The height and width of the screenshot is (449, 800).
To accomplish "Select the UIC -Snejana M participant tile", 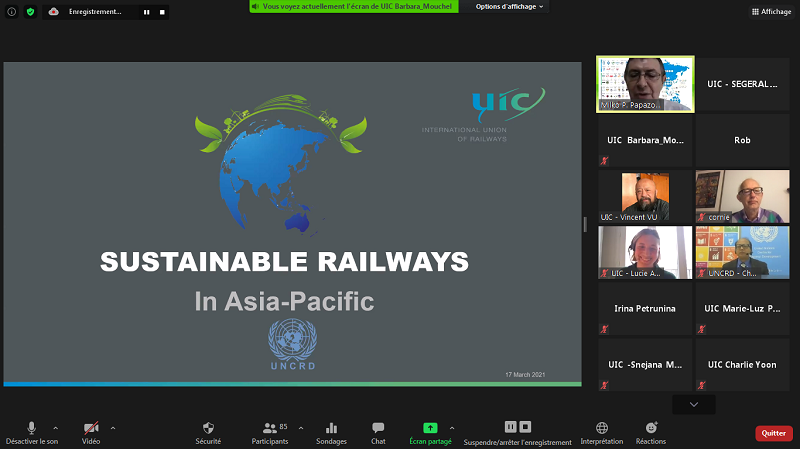I will pos(645,365).
